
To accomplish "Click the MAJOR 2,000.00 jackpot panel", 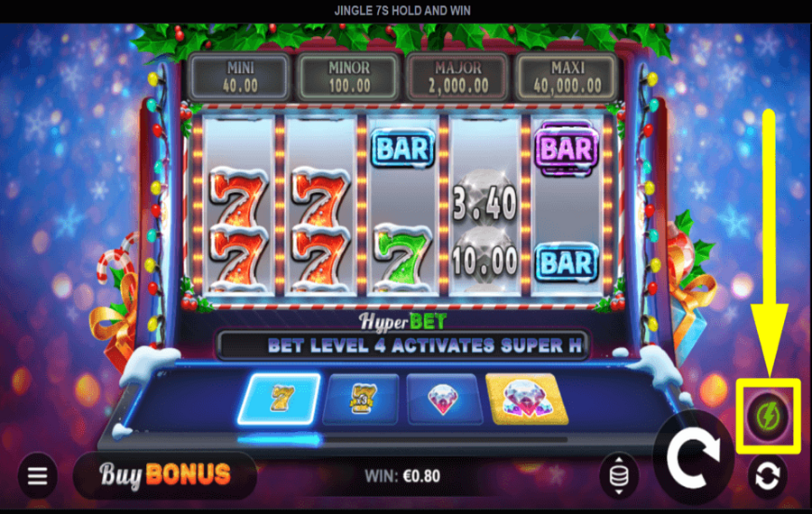I will 458,77.
